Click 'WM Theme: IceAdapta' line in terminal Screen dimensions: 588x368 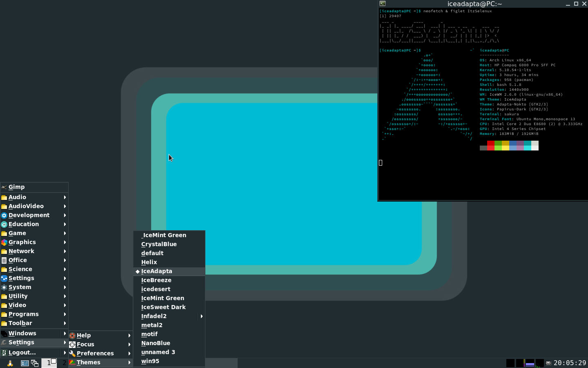[503, 99]
